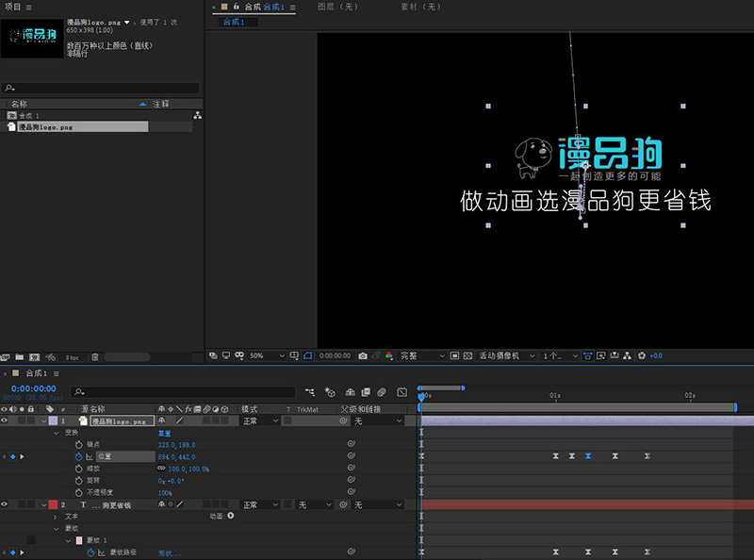Viewport: 754px width, 560px height.
Task: Toggle the region of interest button
Action: pyautogui.click(x=454, y=356)
